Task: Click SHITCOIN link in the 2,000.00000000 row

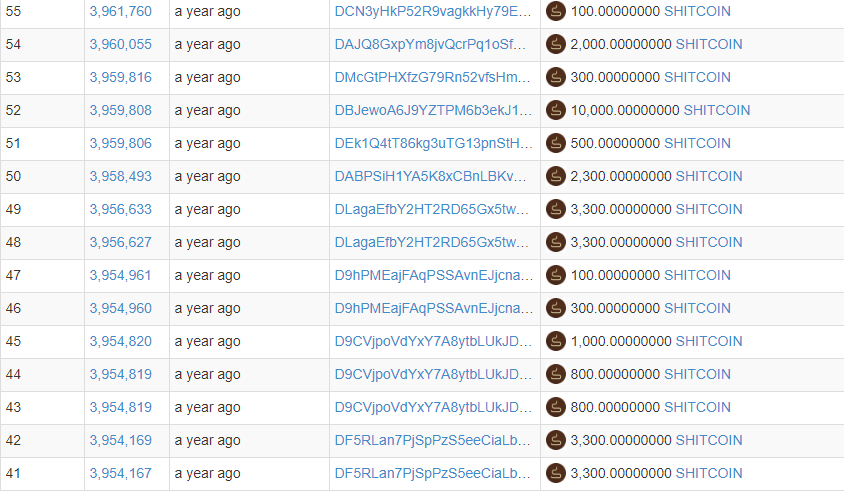Action: click(709, 44)
